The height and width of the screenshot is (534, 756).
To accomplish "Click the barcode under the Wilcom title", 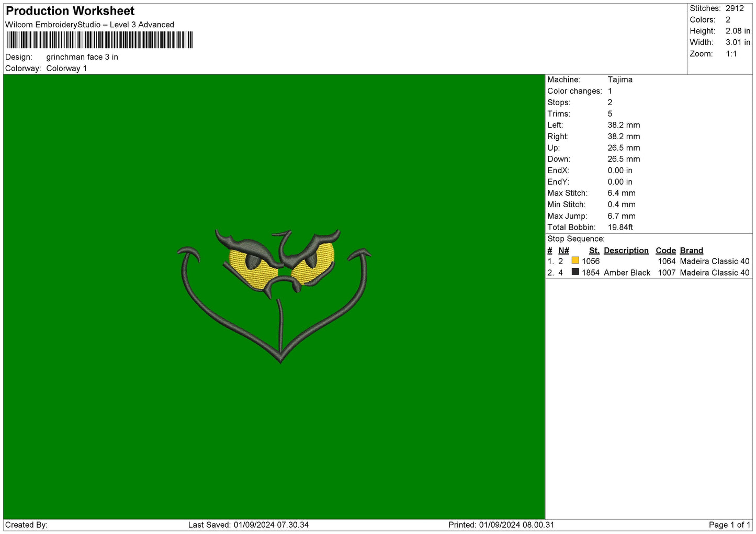I will coord(100,40).
